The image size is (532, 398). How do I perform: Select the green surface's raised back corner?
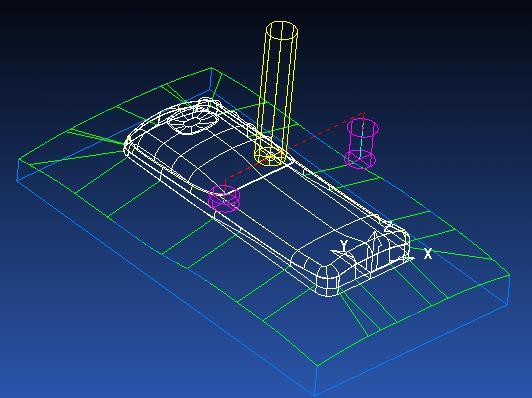(211, 69)
